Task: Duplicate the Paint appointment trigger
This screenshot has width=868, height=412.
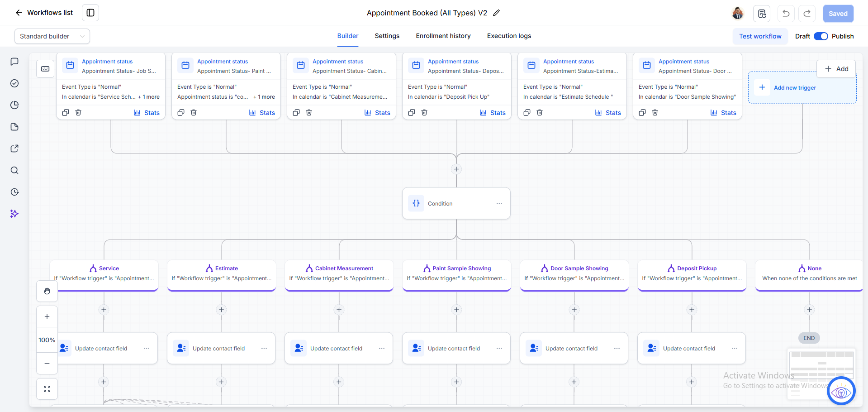Action: click(x=181, y=112)
